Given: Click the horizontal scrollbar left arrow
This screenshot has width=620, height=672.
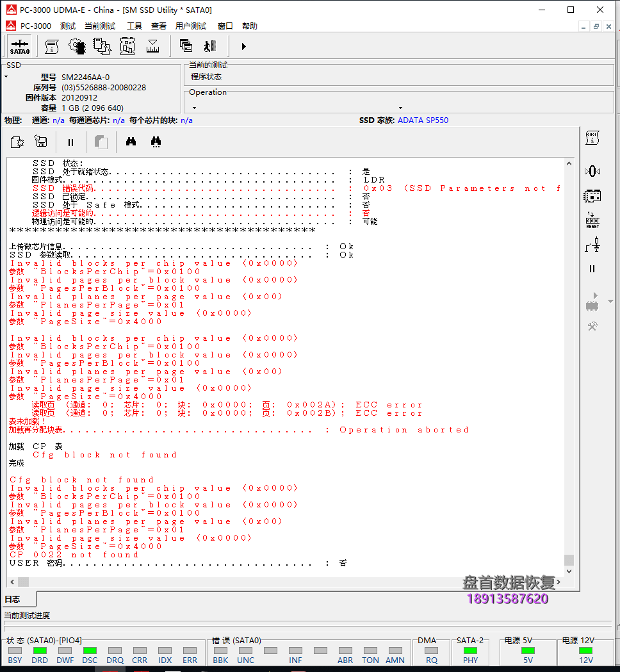Looking at the screenshot, I should coord(12,582).
